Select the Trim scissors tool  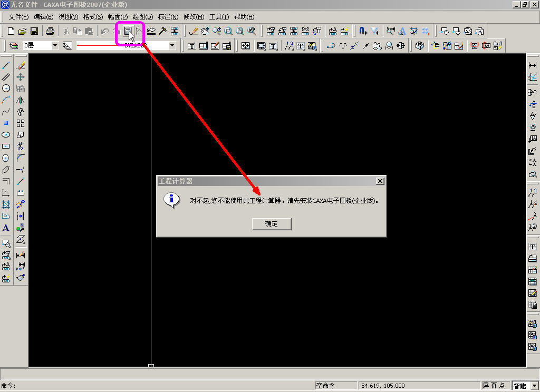click(x=21, y=146)
